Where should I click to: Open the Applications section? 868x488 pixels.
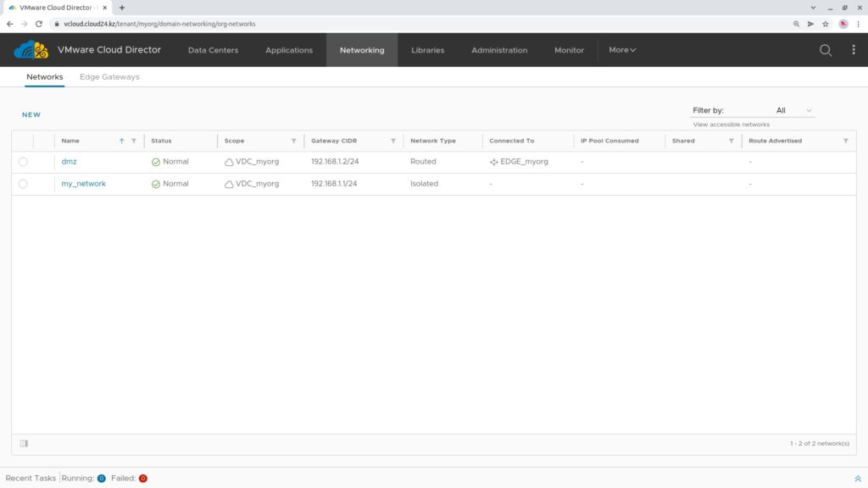point(289,50)
